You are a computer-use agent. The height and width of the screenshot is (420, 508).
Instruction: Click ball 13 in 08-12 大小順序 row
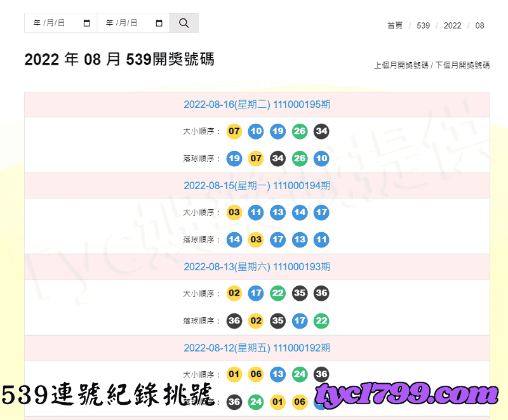tap(277, 375)
